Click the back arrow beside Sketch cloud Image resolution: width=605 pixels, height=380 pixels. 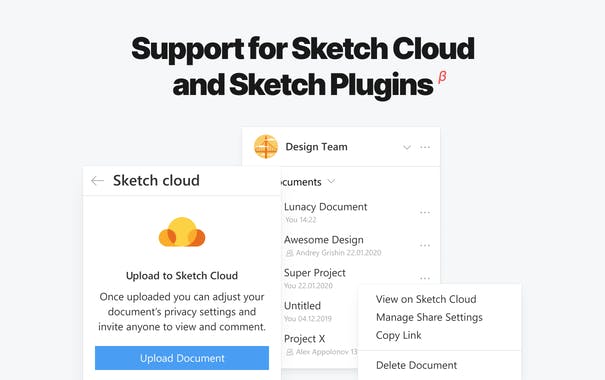tap(98, 181)
